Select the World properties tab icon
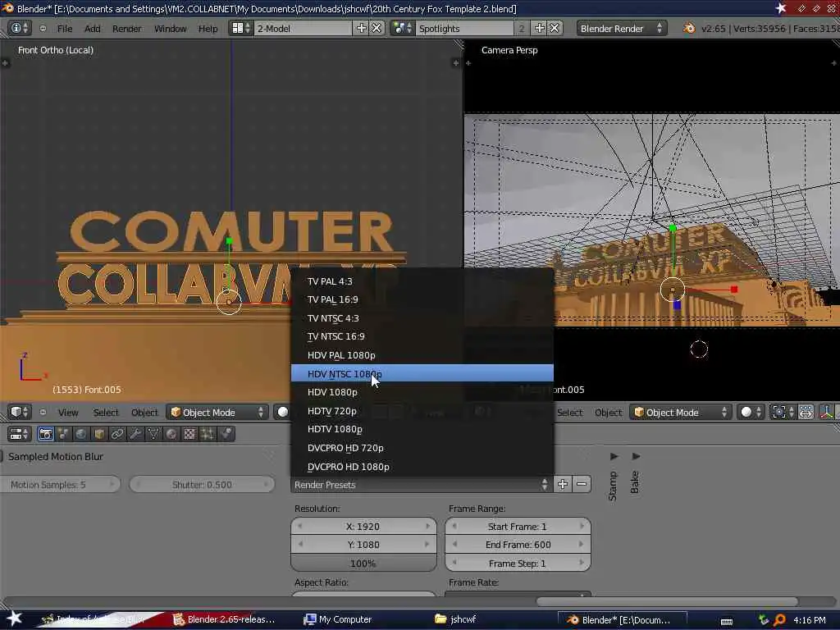840x630 pixels. pos(81,434)
